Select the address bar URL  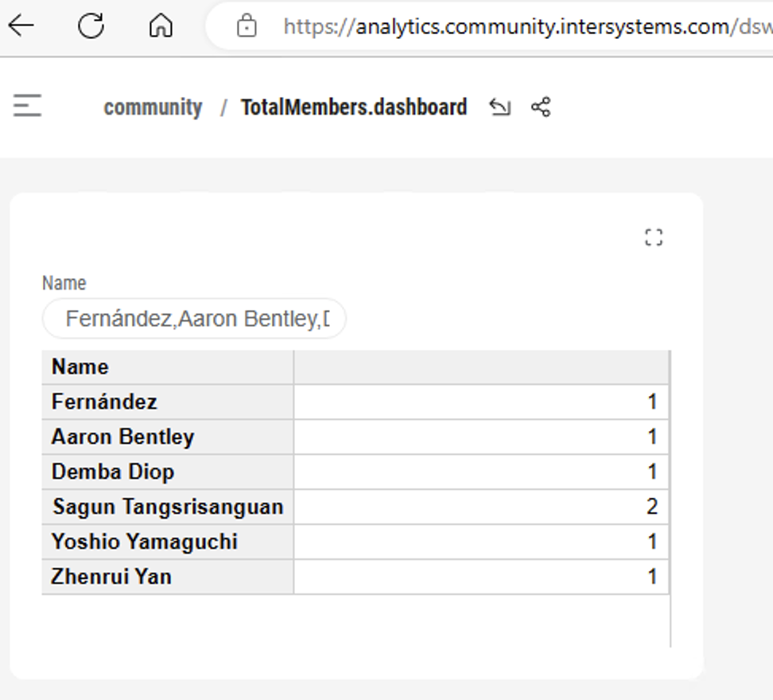[527, 26]
